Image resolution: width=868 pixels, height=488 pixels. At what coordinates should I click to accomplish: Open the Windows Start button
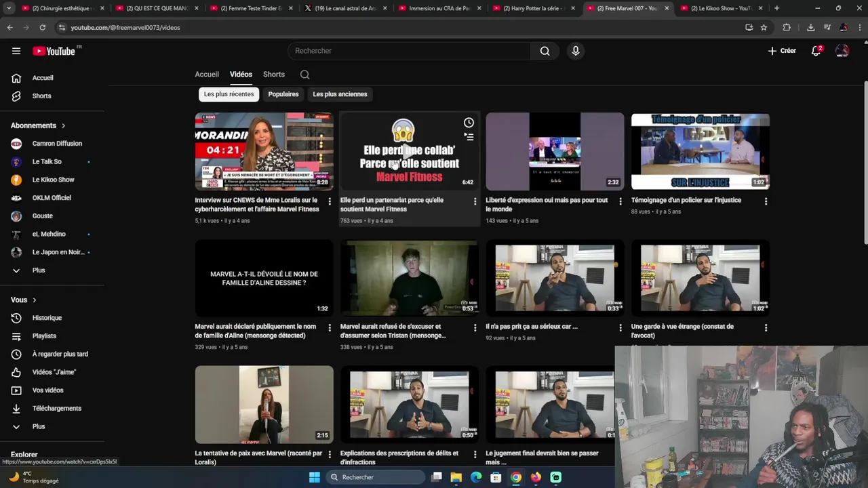click(314, 477)
